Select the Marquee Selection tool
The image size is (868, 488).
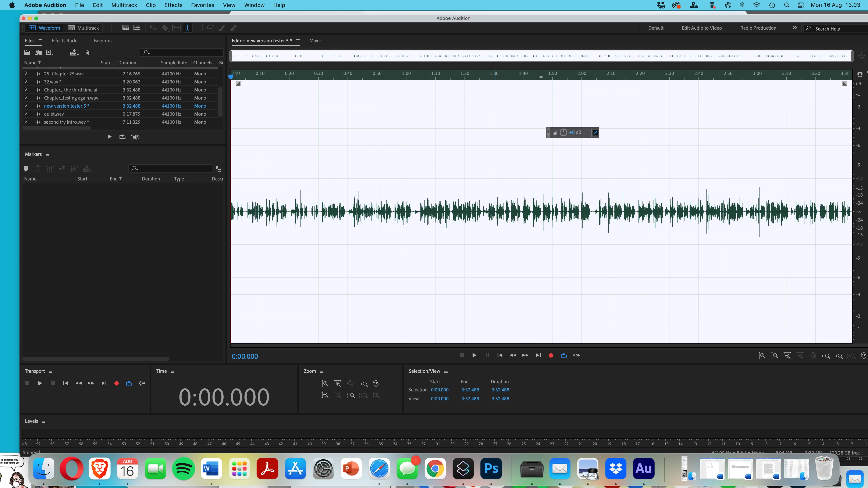pyautogui.click(x=199, y=28)
